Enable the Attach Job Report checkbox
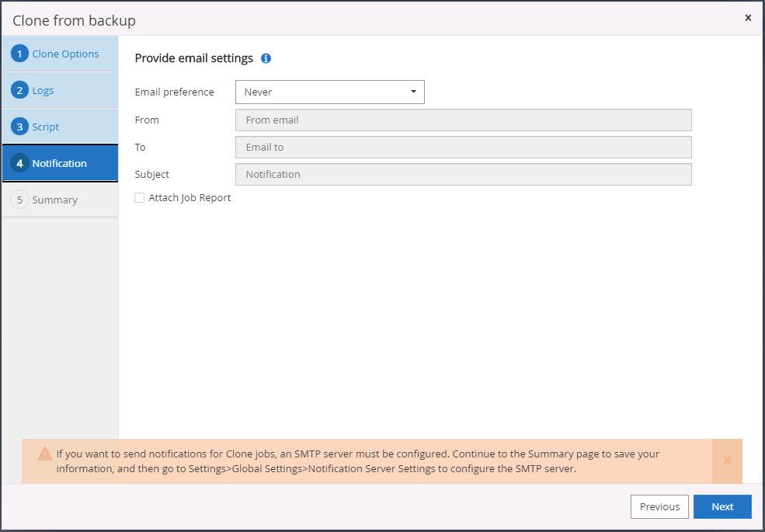The height and width of the screenshot is (532, 765). [140, 198]
